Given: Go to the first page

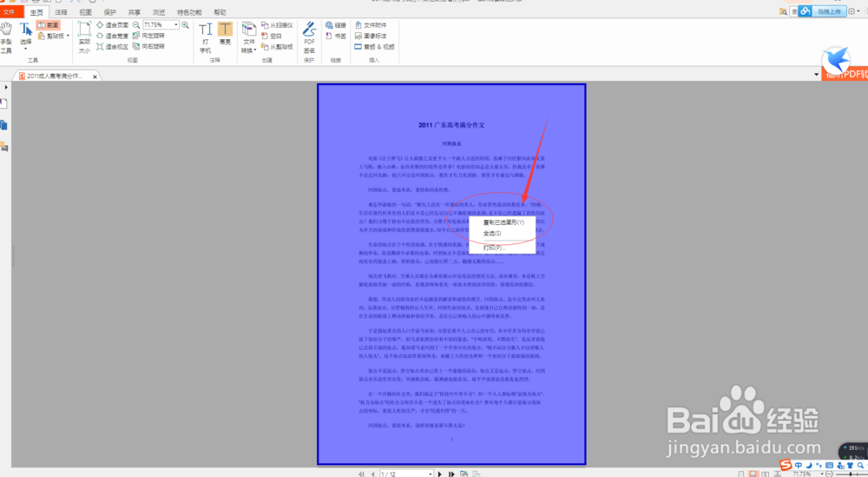Looking at the screenshot, I should pyautogui.click(x=361, y=474).
